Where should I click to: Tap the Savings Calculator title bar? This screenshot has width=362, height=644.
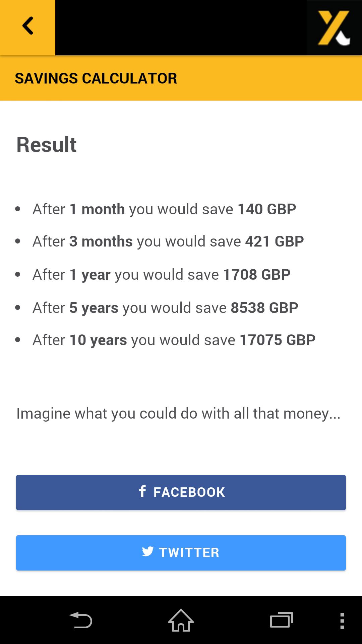[181, 78]
